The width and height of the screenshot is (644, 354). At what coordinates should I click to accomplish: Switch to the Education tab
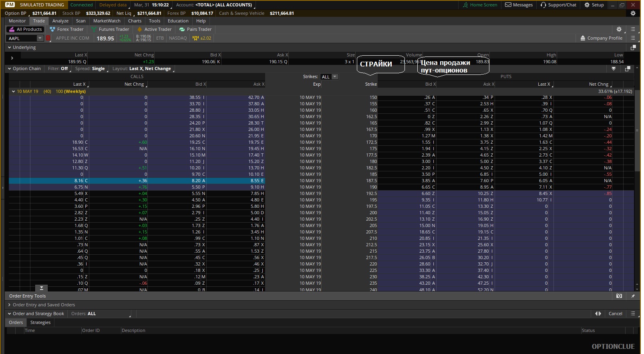[178, 21]
